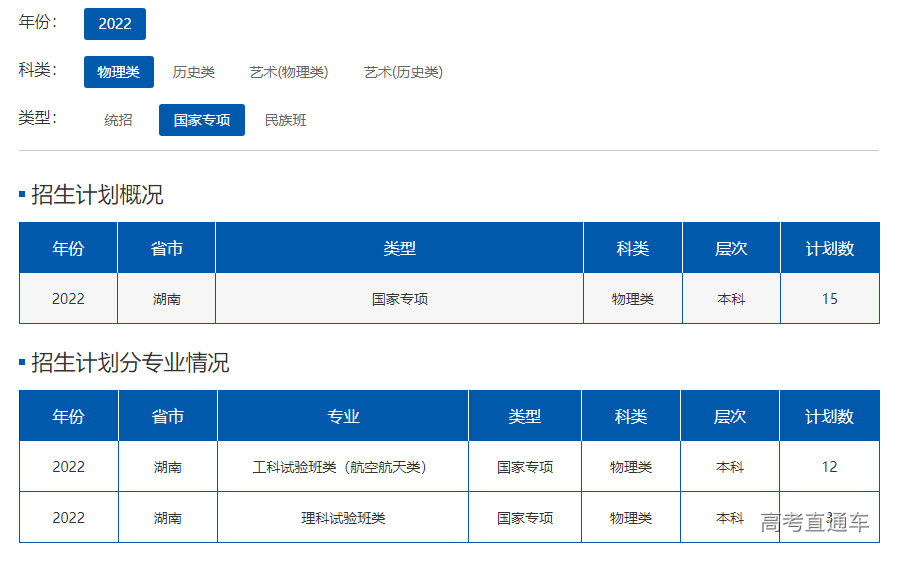Click the 理科试验班类 major cell
The width and height of the screenshot is (898, 562).
(342, 518)
